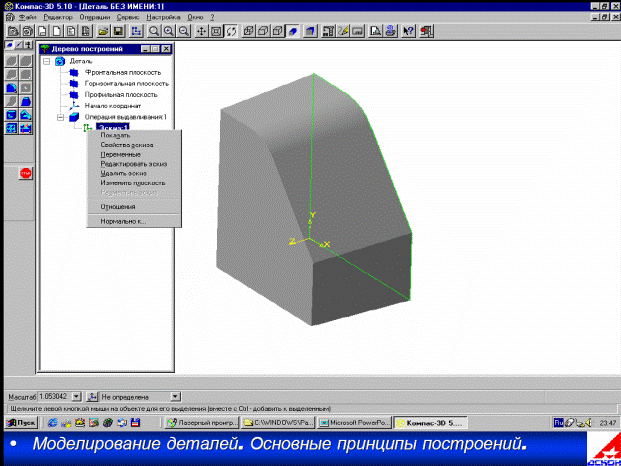Image resolution: width=621 pixels, height=466 pixels.
Task: Open the Окно menu
Action: 195,17
